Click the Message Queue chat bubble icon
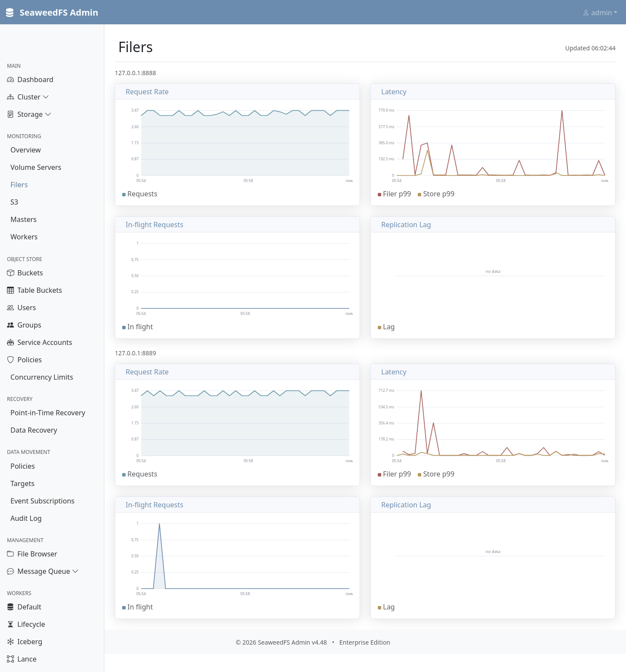 (x=10, y=572)
